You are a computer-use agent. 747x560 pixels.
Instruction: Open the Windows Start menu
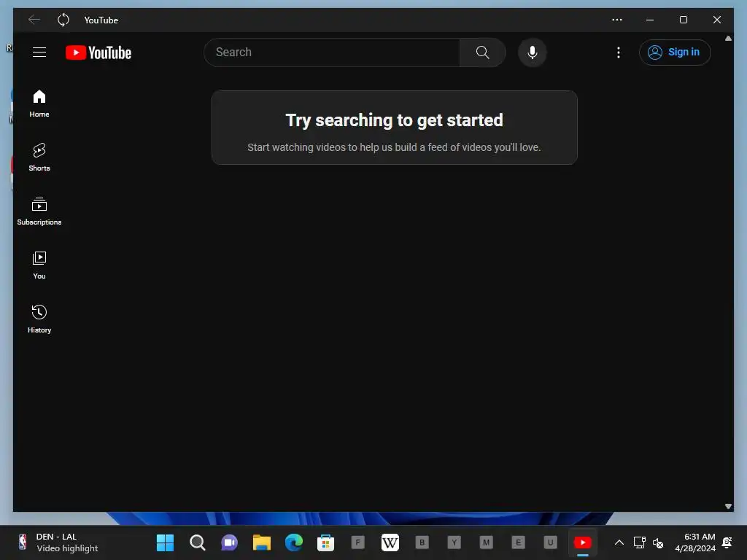pos(166,542)
